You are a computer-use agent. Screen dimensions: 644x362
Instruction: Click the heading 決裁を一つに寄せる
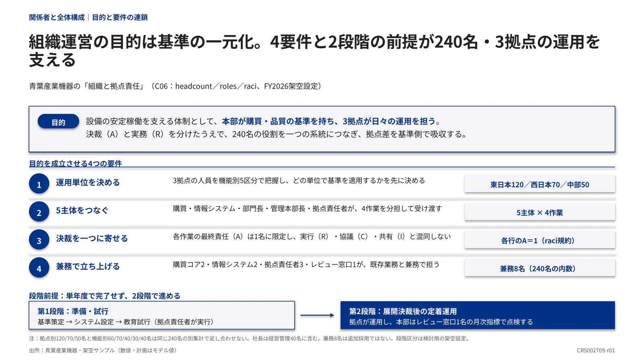(x=92, y=238)
